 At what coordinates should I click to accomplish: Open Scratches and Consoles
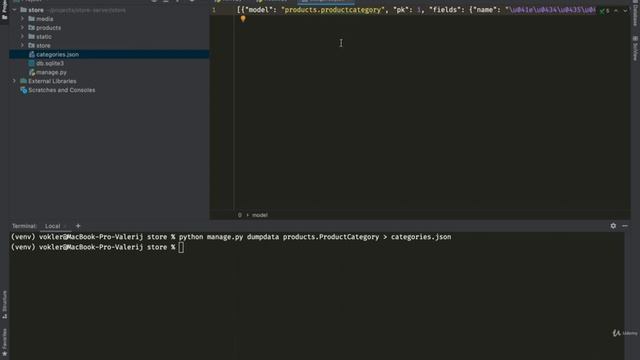click(62, 90)
